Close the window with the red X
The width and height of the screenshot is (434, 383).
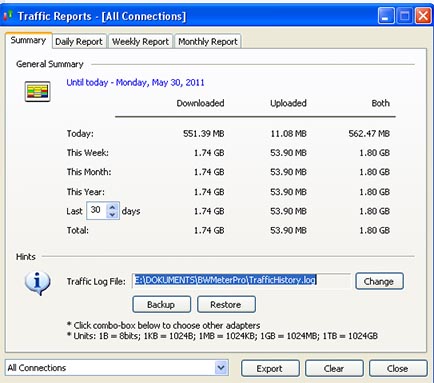pos(423,16)
